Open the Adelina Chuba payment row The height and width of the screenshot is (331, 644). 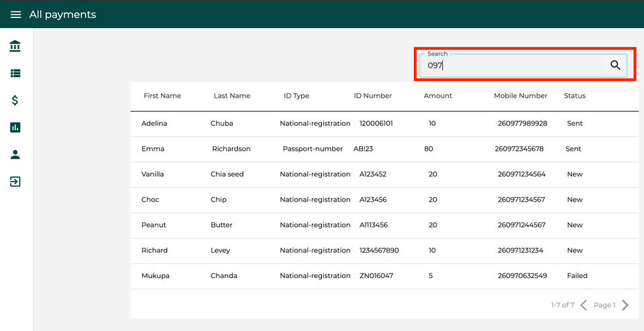(384, 123)
